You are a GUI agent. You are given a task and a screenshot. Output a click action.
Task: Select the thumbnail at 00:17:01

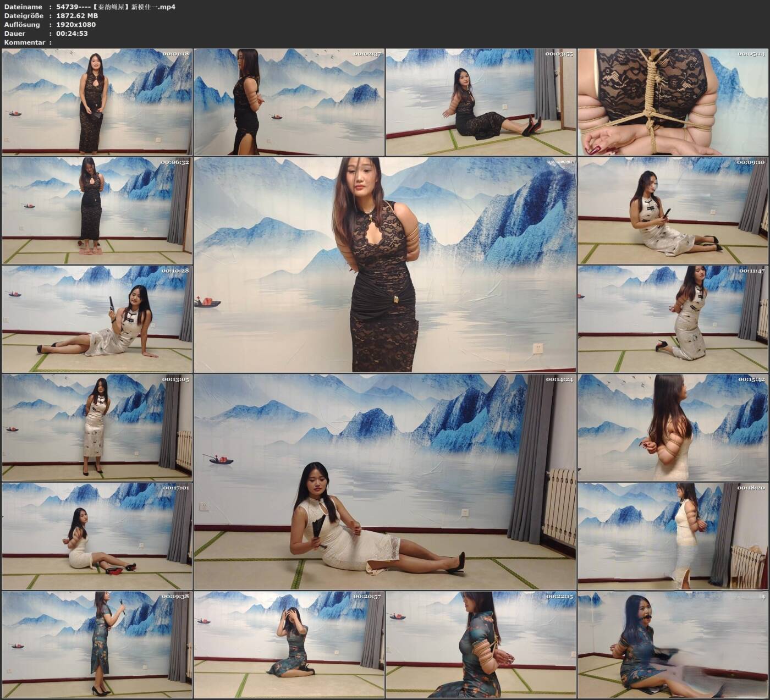click(x=97, y=536)
